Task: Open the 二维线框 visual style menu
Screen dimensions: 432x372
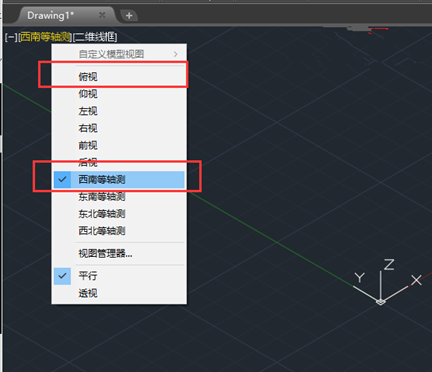Action: [95, 37]
